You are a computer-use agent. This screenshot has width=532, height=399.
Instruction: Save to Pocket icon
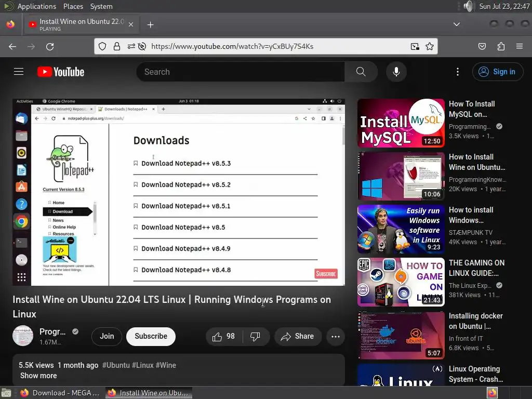pos(482,46)
